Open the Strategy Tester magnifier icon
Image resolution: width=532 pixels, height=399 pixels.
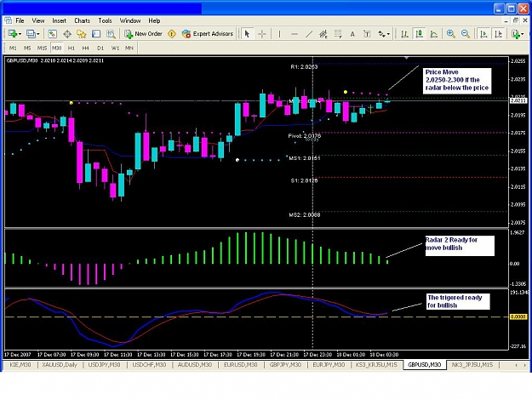point(111,34)
